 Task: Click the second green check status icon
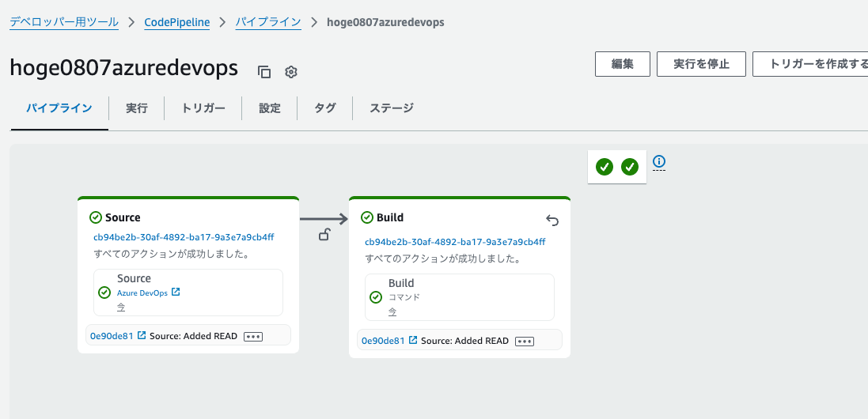(x=630, y=166)
